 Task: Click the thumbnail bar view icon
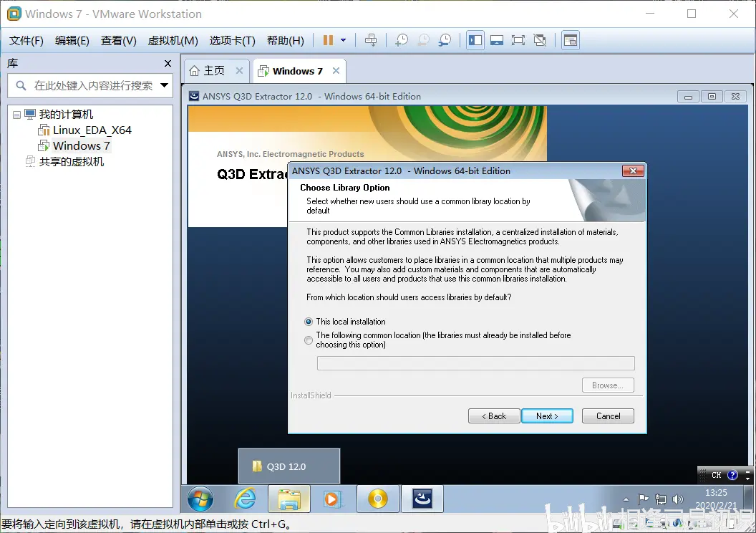(497, 41)
